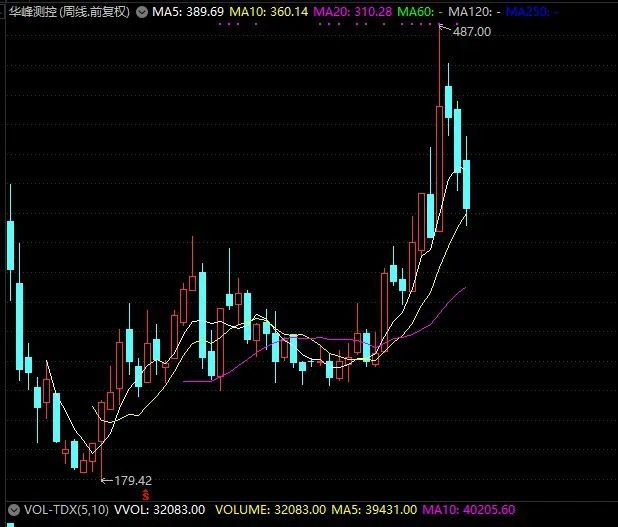Click the MA20: 310.28 label
Screen dimensions: 618x527
click(x=352, y=12)
